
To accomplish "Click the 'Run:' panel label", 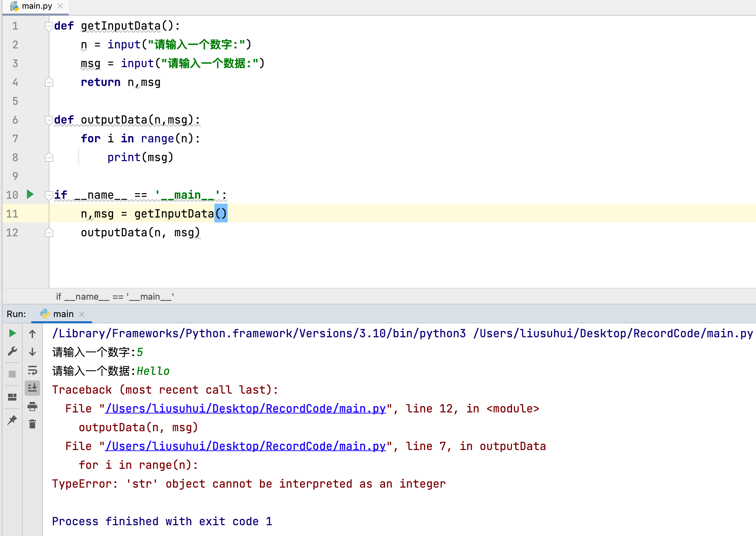I will pos(16,314).
